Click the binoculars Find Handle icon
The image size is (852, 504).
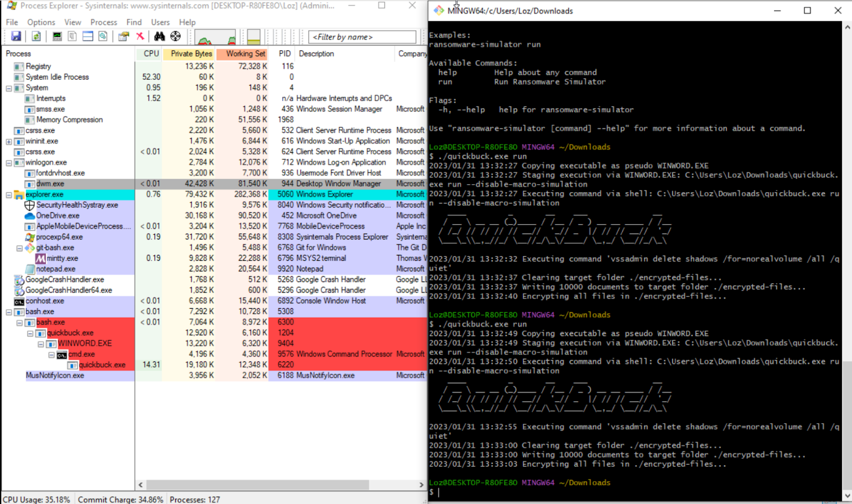coord(159,36)
